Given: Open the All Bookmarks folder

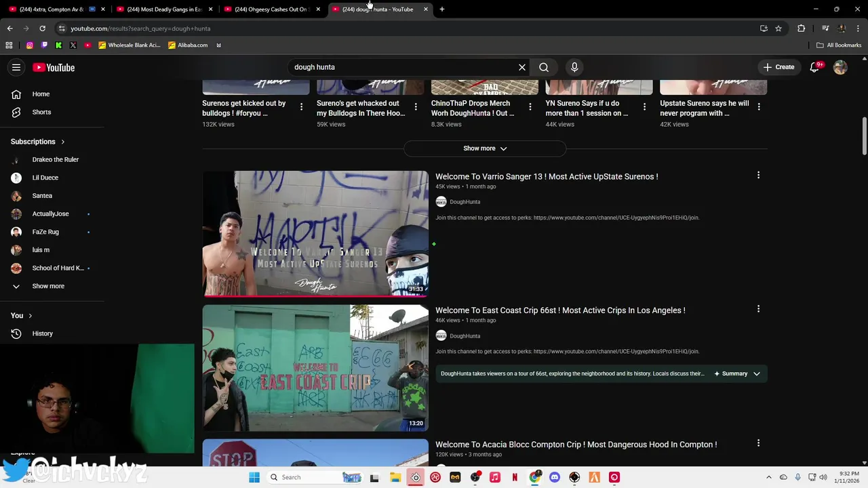Looking at the screenshot, I should click(839, 45).
